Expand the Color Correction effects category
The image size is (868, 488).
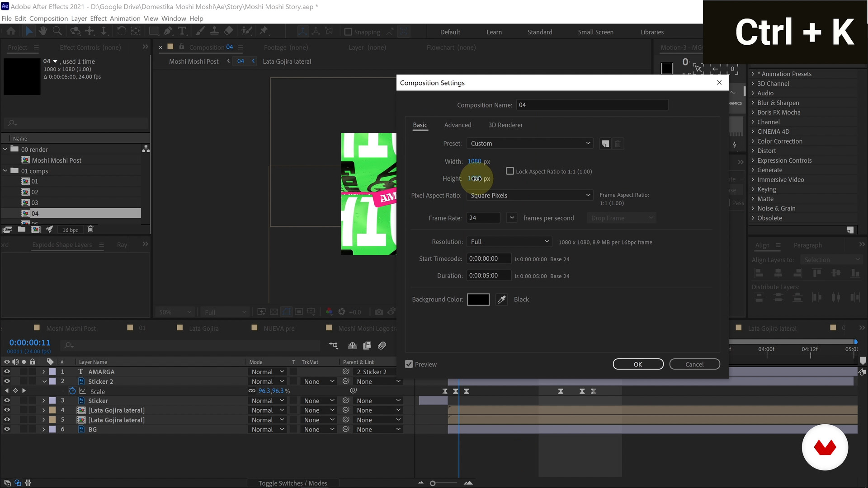click(753, 141)
